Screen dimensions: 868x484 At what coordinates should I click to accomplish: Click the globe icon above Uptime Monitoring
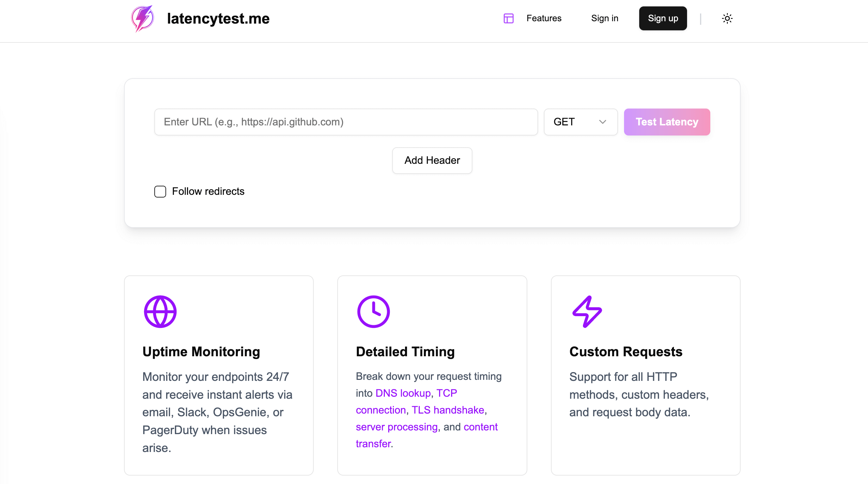pyautogui.click(x=160, y=311)
